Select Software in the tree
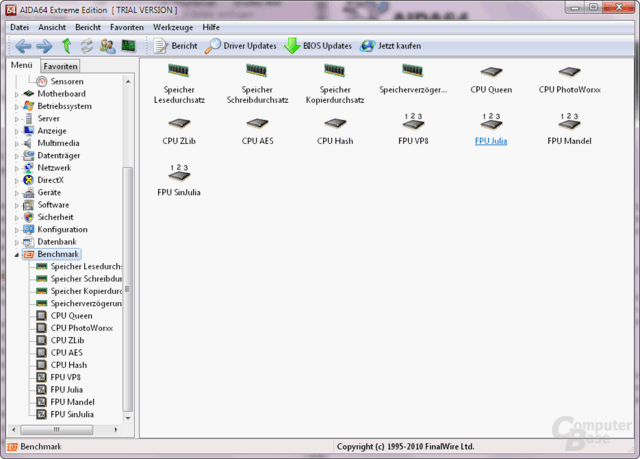The width and height of the screenshot is (640, 459). click(x=53, y=205)
